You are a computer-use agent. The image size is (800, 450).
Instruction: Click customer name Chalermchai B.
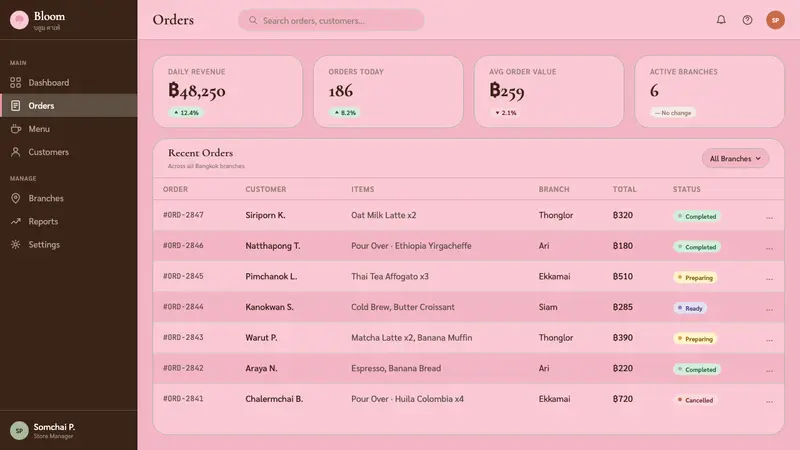tap(274, 399)
